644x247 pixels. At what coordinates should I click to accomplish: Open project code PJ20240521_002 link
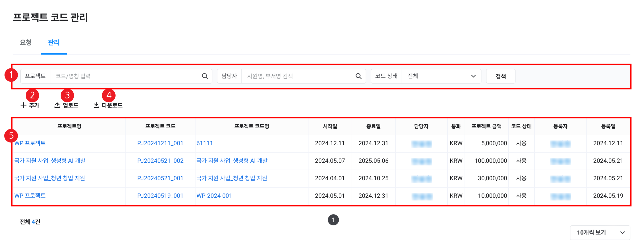[x=160, y=161]
